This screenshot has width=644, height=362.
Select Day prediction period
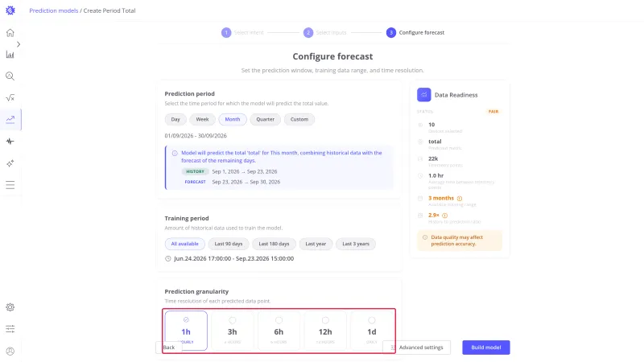point(175,119)
